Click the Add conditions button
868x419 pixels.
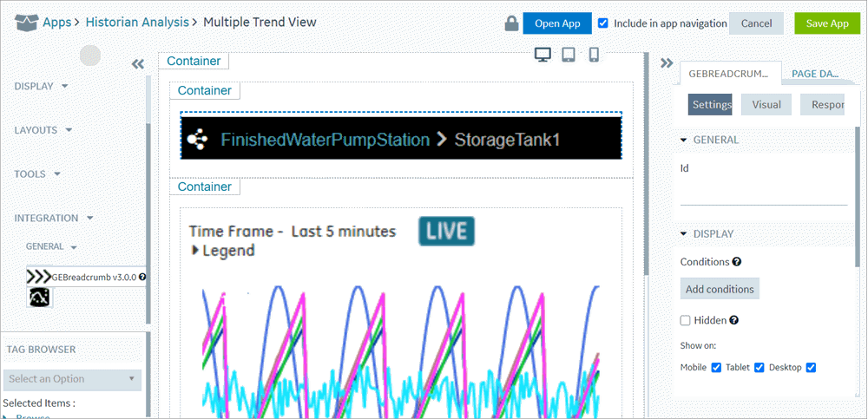pos(720,289)
